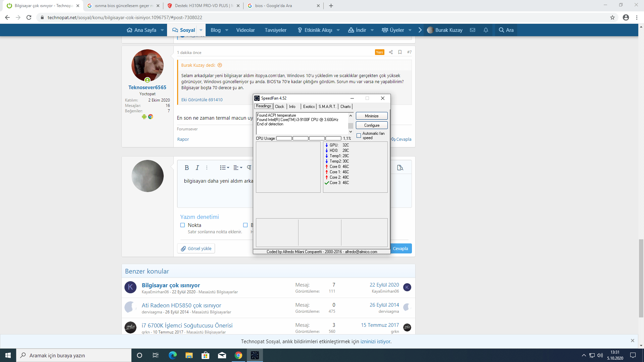Click the Bold formatting icon in editor
The width and height of the screenshot is (644, 362).
tap(187, 168)
